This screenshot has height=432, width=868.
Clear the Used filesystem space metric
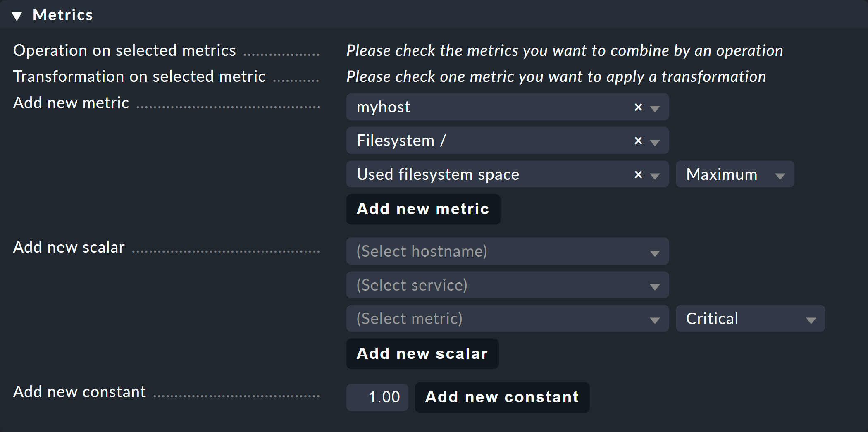(x=638, y=174)
